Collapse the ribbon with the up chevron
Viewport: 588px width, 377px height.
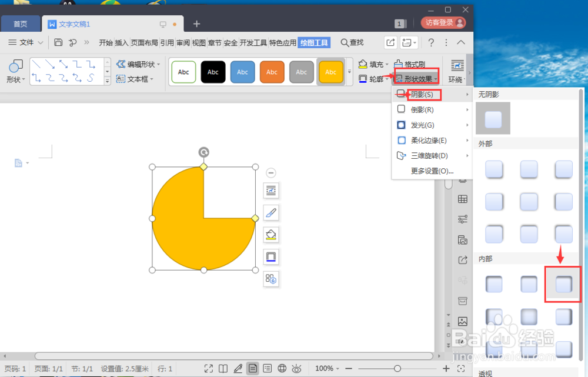pos(461,42)
